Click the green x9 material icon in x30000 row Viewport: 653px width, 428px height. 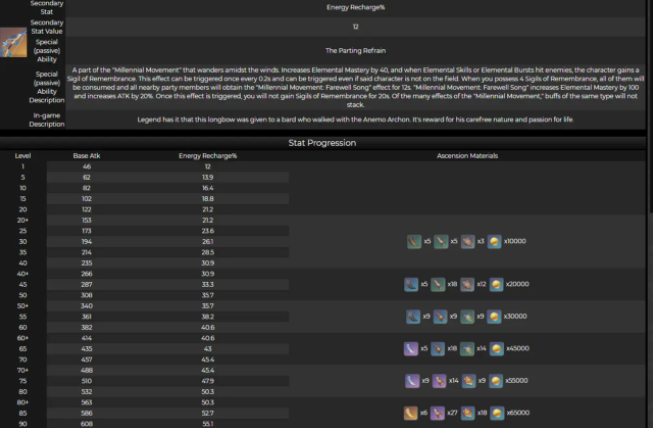click(467, 316)
